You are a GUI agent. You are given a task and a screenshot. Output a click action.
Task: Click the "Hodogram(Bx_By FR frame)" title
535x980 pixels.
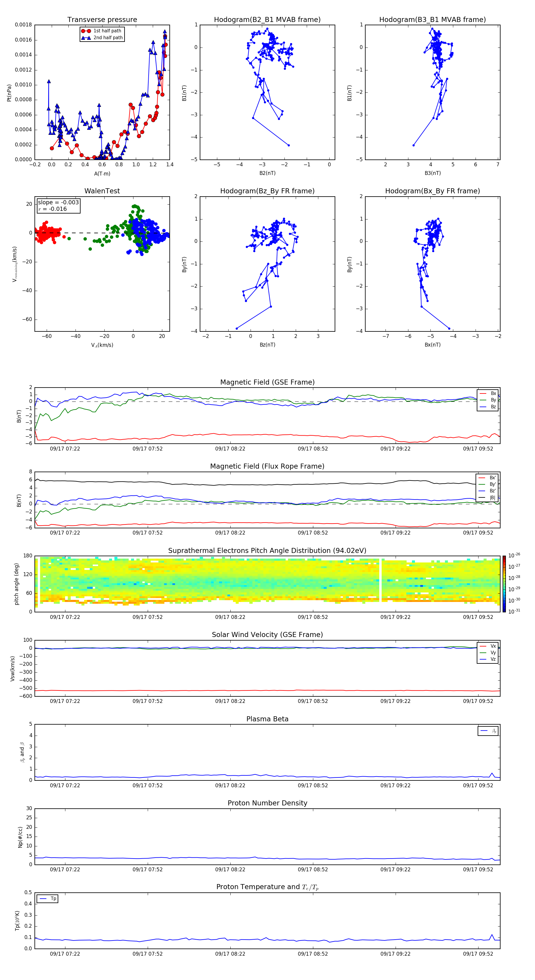(x=432, y=191)
